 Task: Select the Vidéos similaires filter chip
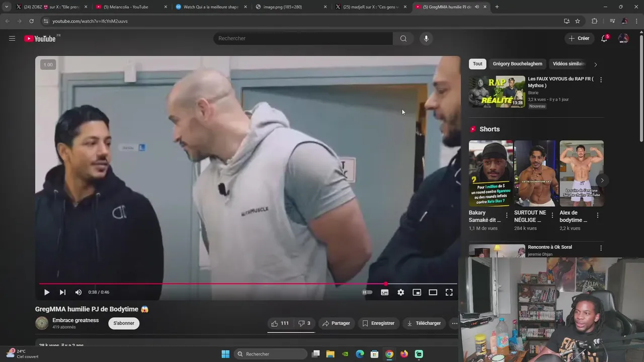(569, 64)
